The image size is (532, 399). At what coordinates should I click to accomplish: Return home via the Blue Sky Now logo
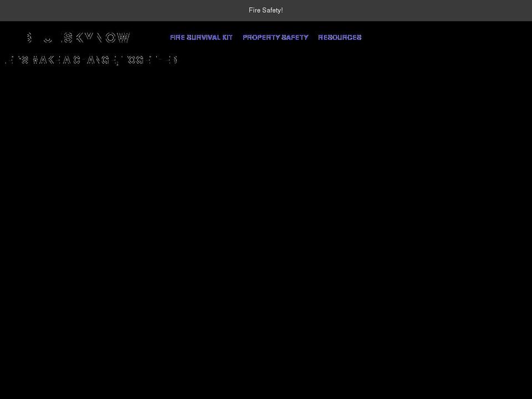click(x=78, y=37)
